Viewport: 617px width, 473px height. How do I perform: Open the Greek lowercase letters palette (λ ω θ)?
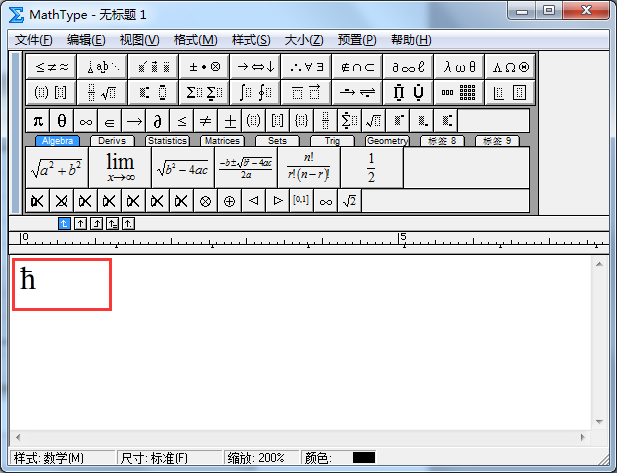(x=460, y=66)
